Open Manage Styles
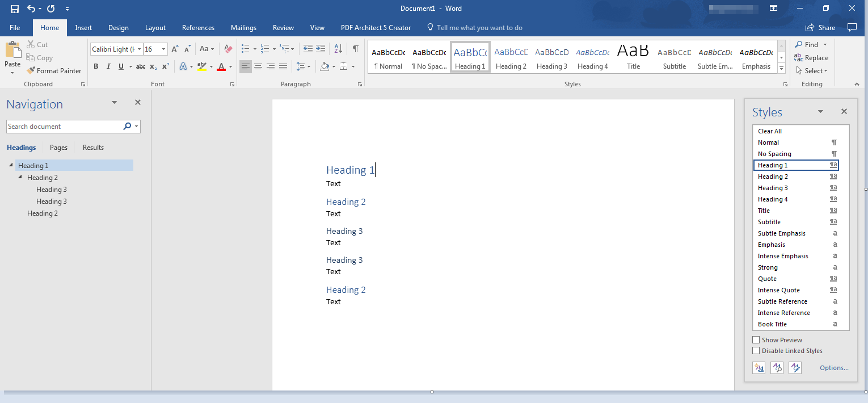 click(795, 368)
